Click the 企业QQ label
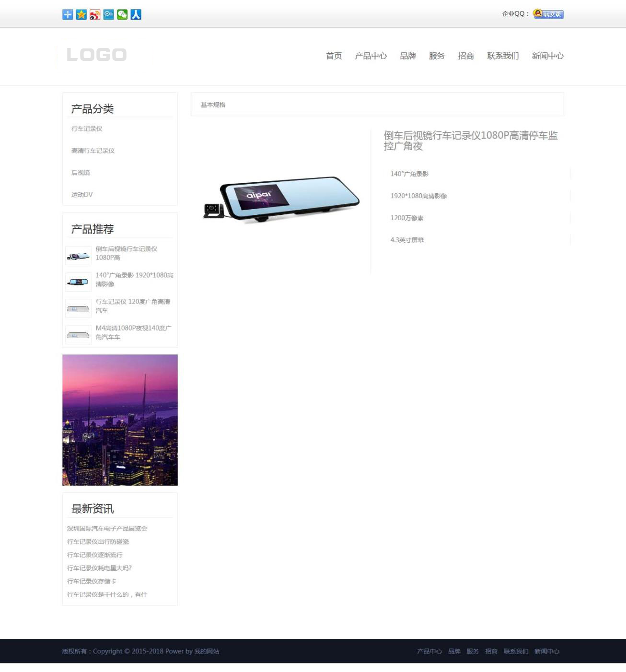 tap(515, 14)
